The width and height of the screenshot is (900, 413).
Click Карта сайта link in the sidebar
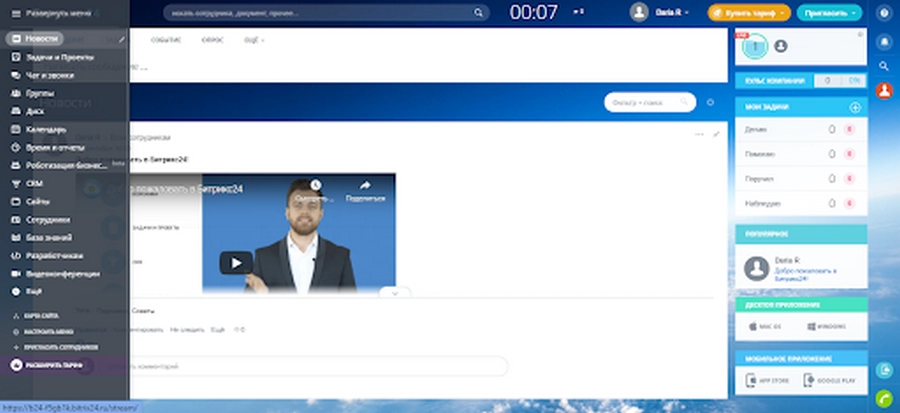click(41, 316)
